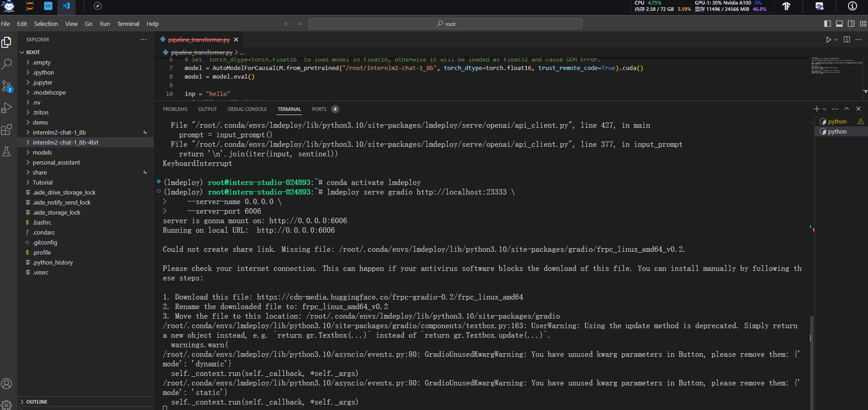Open the Terminal menu
Screen dimensions: 868x410
click(x=128, y=24)
